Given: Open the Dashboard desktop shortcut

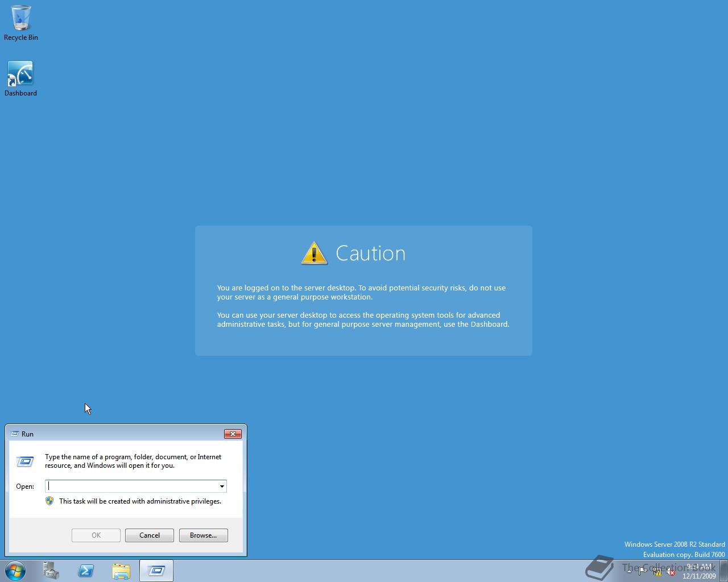Looking at the screenshot, I should click(x=20, y=78).
